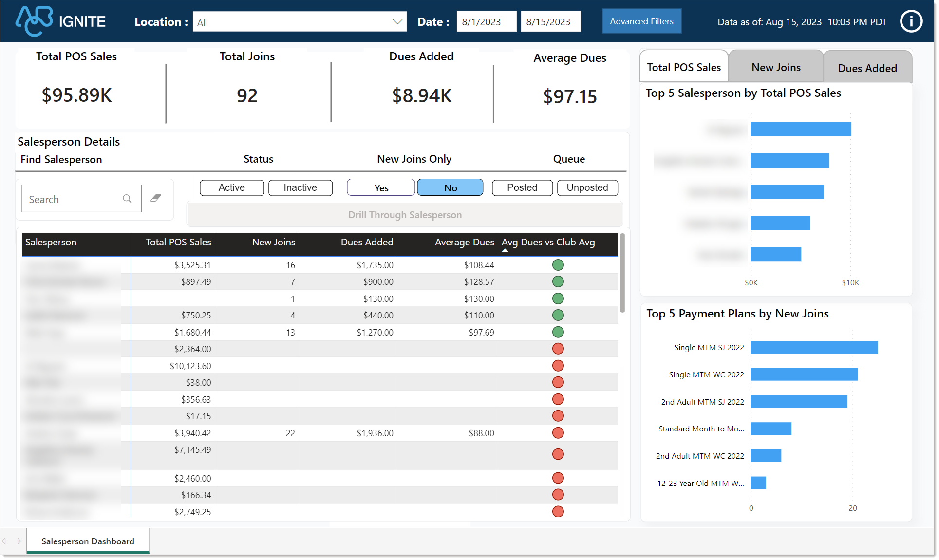
Task: Click the table vertical scrollbar
Action: [622, 274]
